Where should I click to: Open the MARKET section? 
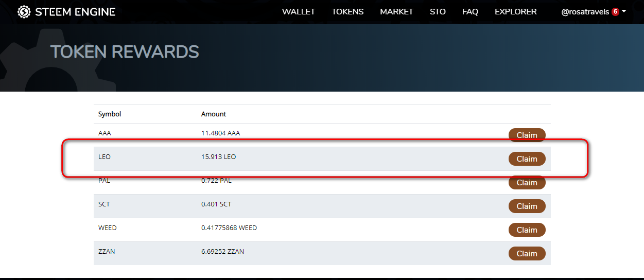click(x=396, y=12)
